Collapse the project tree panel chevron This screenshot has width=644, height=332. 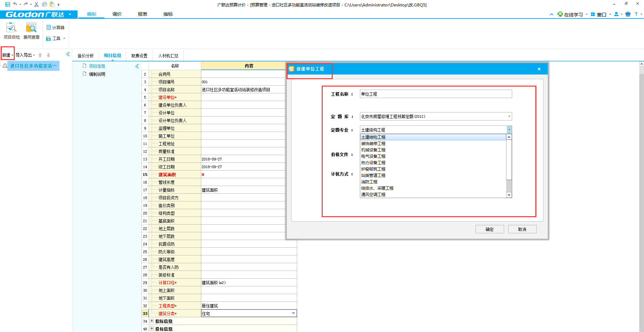click(x=68, y=54)
